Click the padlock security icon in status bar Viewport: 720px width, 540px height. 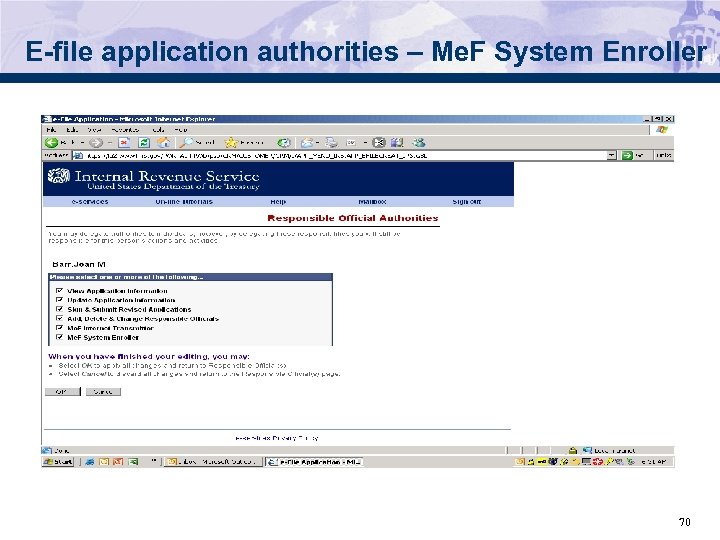pos(573,450)
